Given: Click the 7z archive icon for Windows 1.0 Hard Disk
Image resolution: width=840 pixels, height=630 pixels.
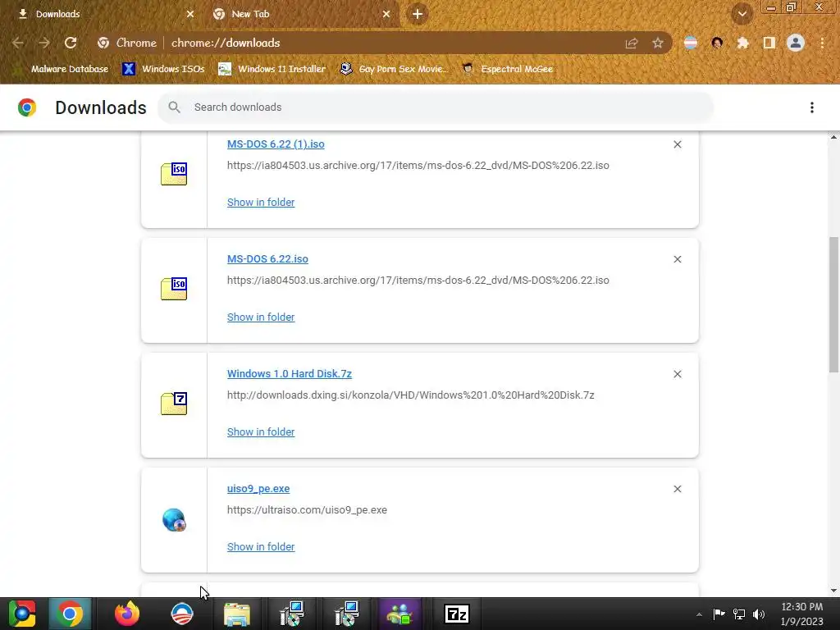Looking at the screenshot, I should 174,404.
